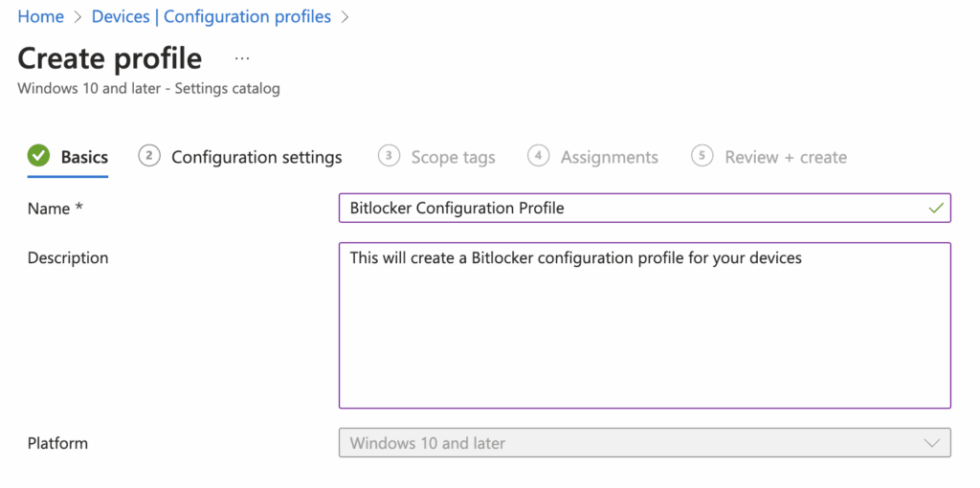The height and width of the screenshot is (488, 980).
Task: Open Devices | Configuration profiles breadcrumb
Action: pyautogui.click(x=212, y=16)
